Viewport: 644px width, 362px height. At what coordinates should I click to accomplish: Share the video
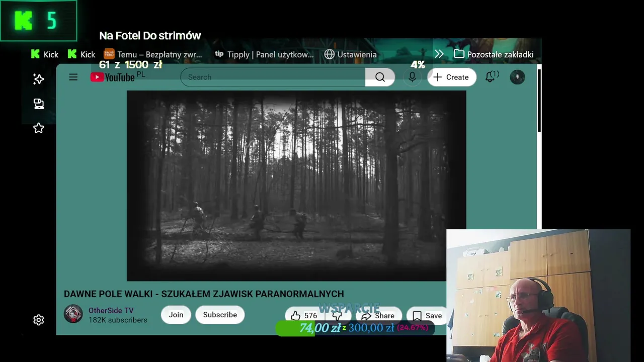378,316
